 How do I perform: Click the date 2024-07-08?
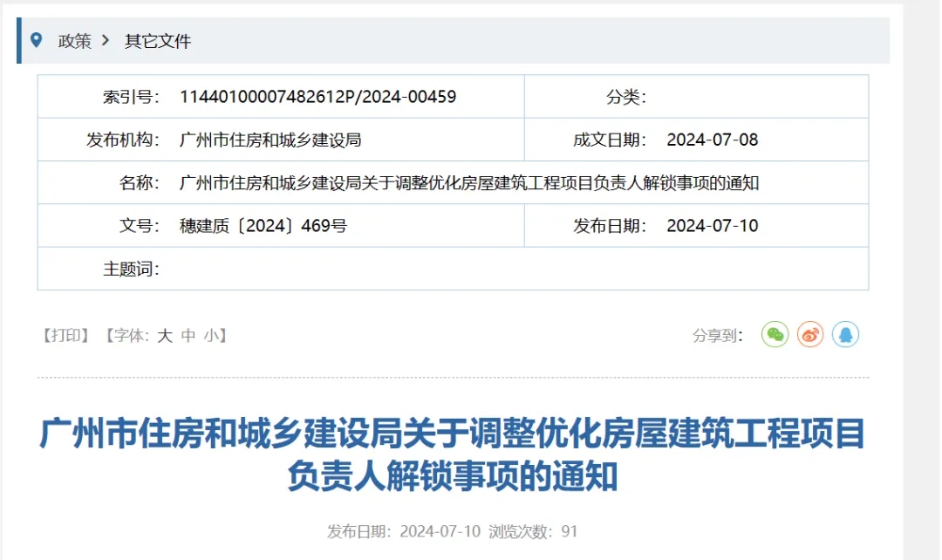(713, 140)
